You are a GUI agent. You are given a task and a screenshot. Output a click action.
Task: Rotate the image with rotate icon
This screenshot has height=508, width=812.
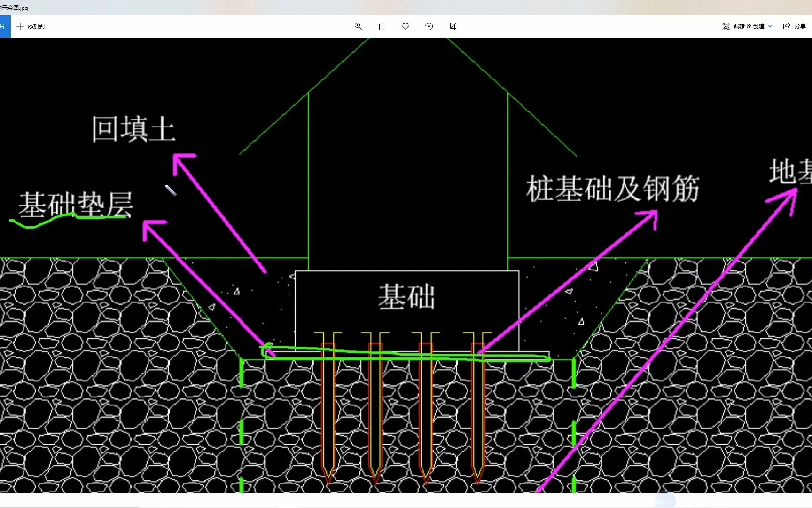point(429,26)
